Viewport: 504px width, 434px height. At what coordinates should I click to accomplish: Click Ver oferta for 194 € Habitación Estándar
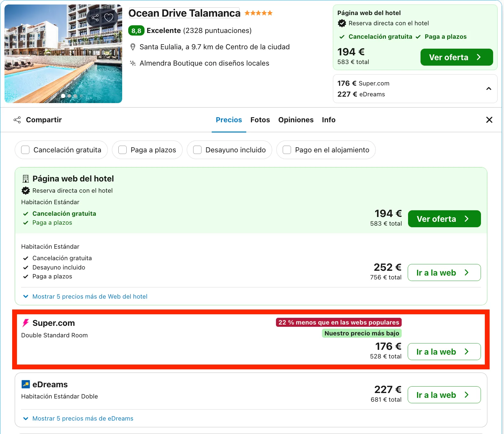coord(444,219)
